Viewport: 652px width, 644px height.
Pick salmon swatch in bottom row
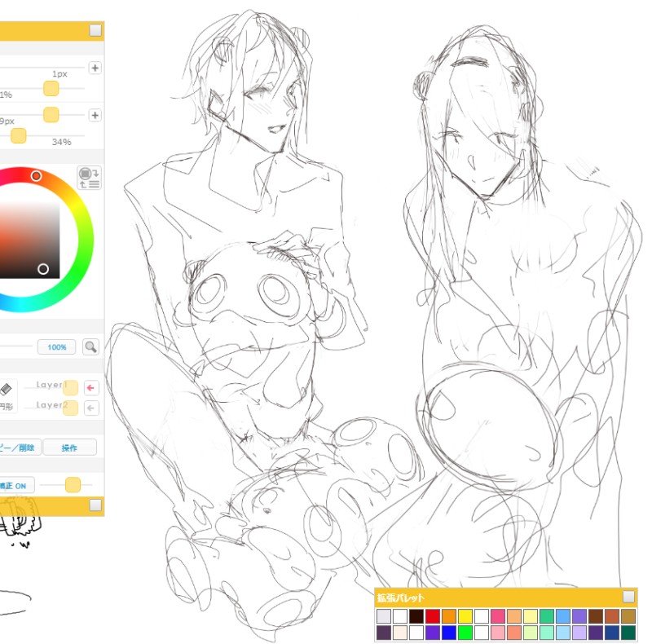[x=514, y=633]
